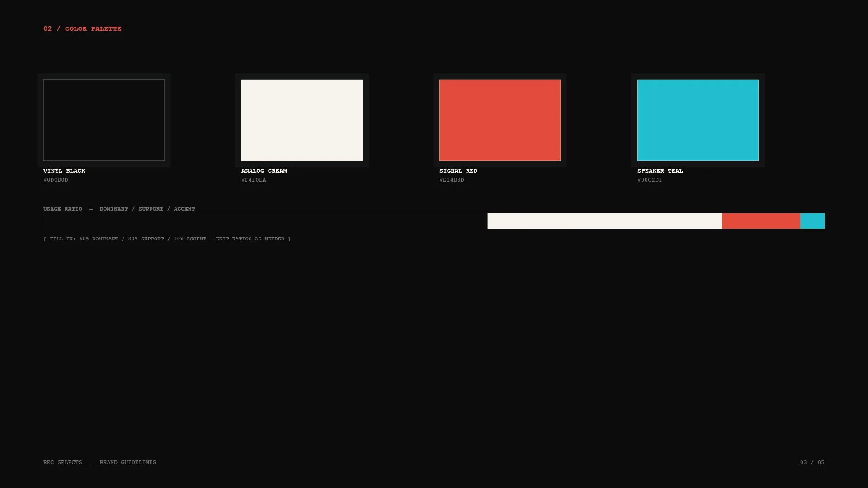Click the 'REC SELECTS — BRAND GUIDELINES' footer
The width and height of the screenshot is (868, 488).
(99, 462)
